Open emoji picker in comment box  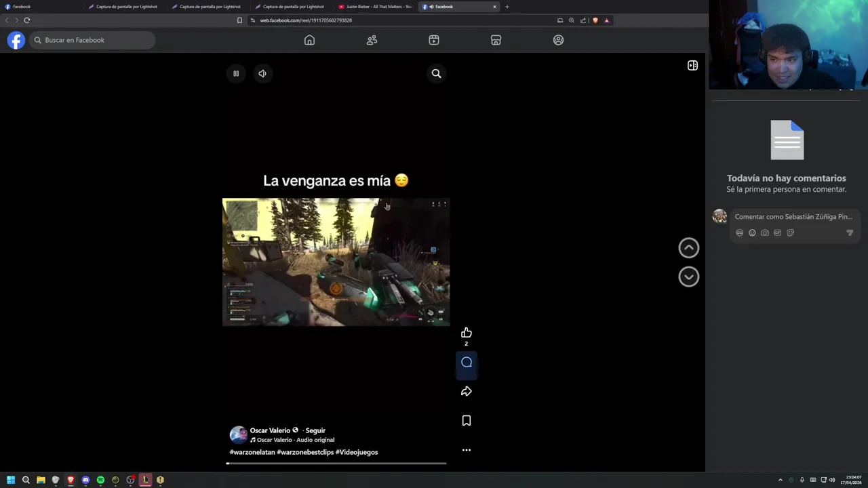752,233
